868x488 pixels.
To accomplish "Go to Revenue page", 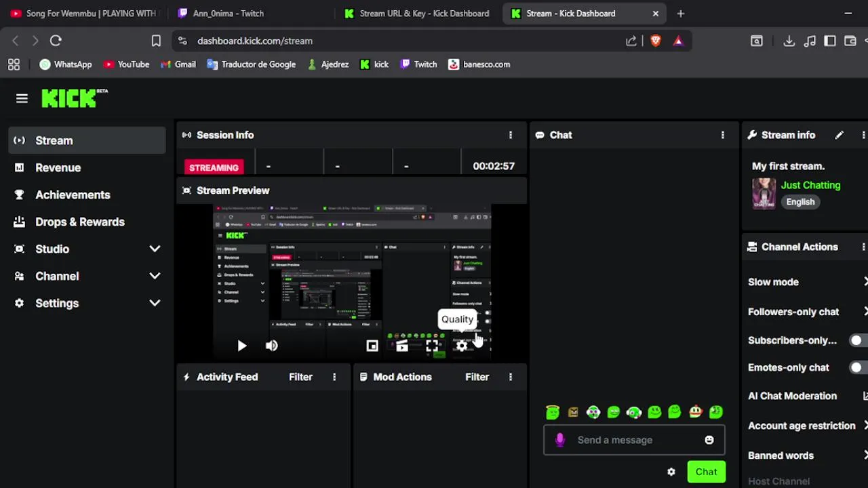I will (87, 167).
